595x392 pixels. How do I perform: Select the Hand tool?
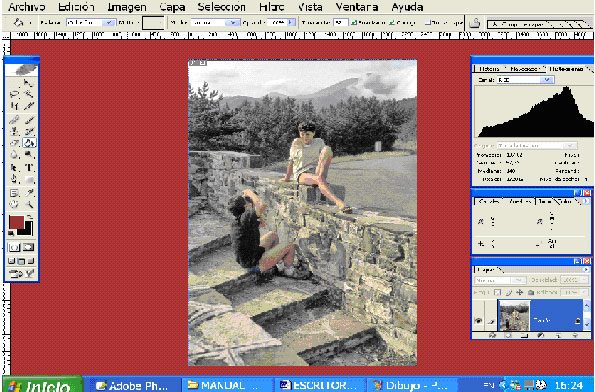coord(14,204)
